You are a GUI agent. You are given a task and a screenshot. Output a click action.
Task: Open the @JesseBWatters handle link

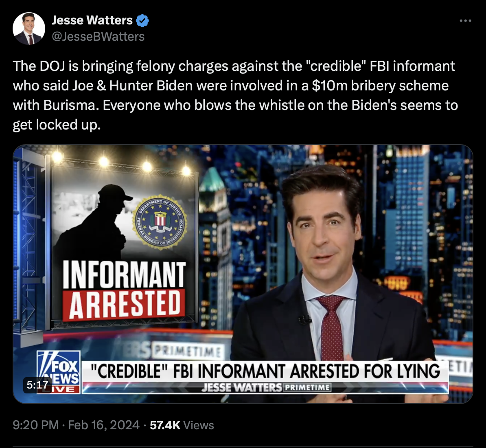[98, 37]
